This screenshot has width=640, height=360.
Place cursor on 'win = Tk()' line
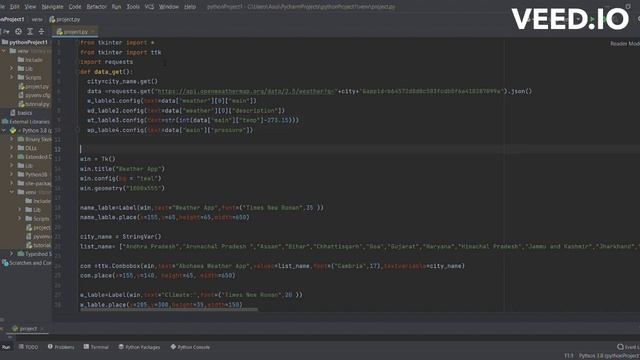click(98, 159)
